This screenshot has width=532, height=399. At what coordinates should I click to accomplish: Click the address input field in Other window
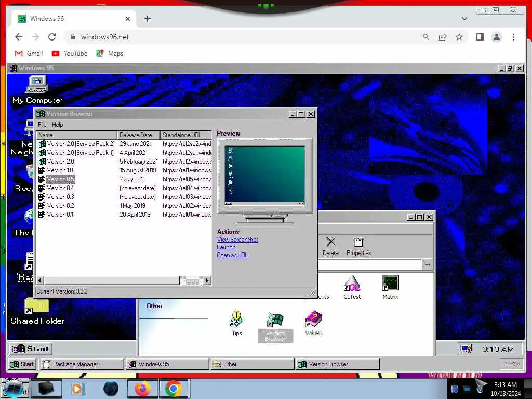pyautogui.click(x=369, y=264)
